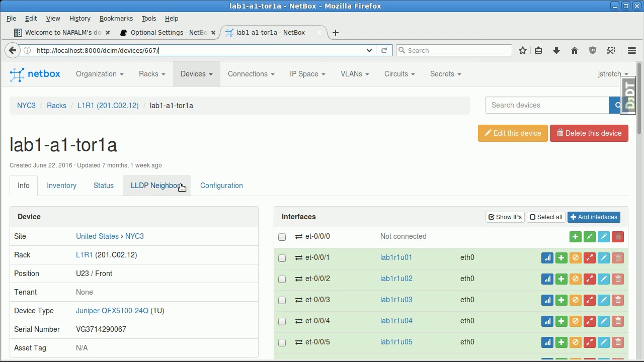Follow the lab1r1u01 device link
Screen dimensions: 644x362
tap(396, 257)
